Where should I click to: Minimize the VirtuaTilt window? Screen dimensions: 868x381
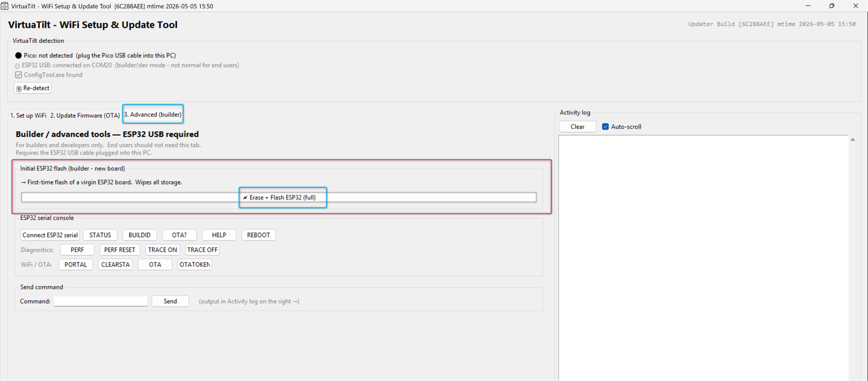coord(808,6)
